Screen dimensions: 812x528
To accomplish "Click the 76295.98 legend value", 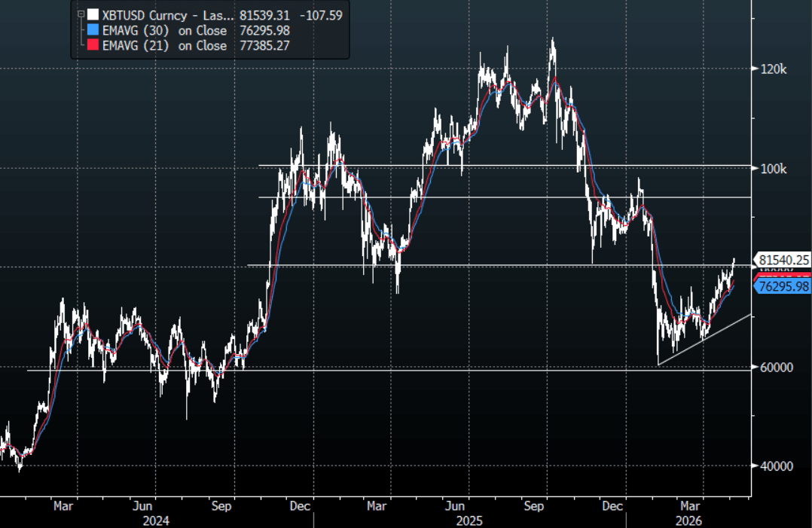I will click(x=264, y=31).
